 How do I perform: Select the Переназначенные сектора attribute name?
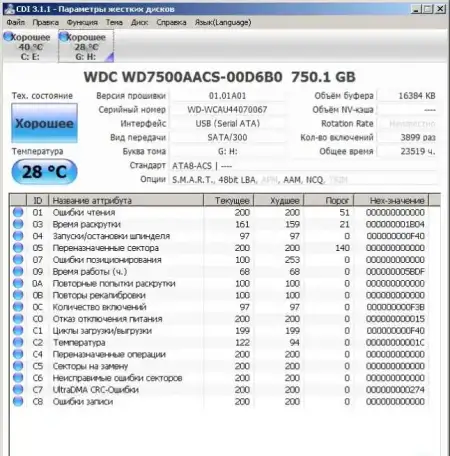(105, 248)
